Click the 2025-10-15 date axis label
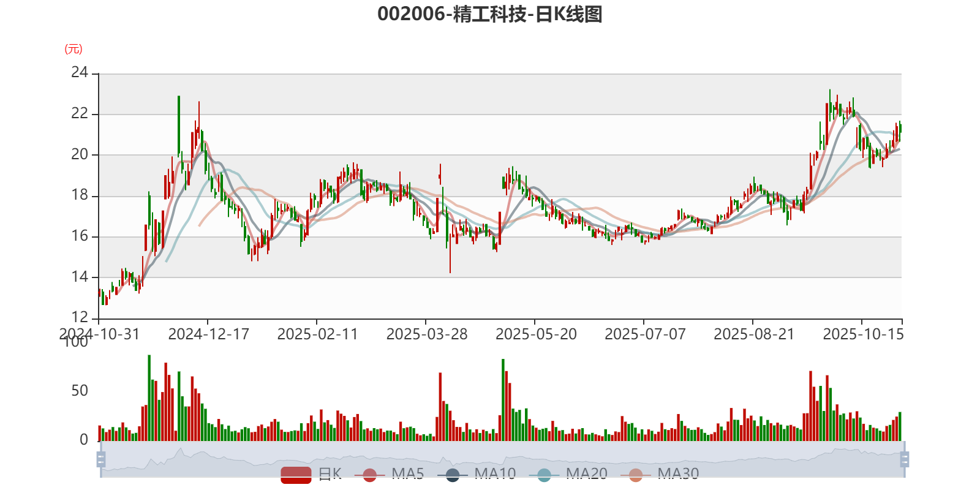The height and width of the screenshot is (490, 980). pyautogui.click(x=863, y=334)
